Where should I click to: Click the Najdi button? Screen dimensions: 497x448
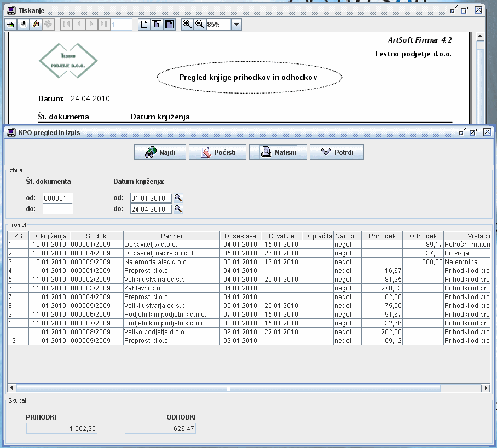[160, 152]
